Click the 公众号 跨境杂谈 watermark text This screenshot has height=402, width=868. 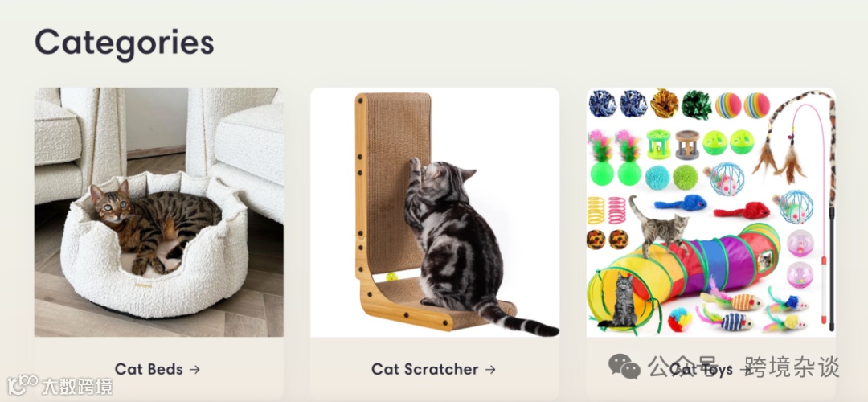[x=743, y=367]
